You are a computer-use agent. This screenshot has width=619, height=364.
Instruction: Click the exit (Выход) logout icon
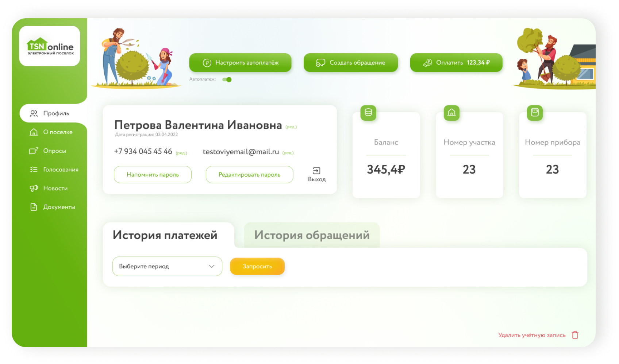click(x=316, y=171)
